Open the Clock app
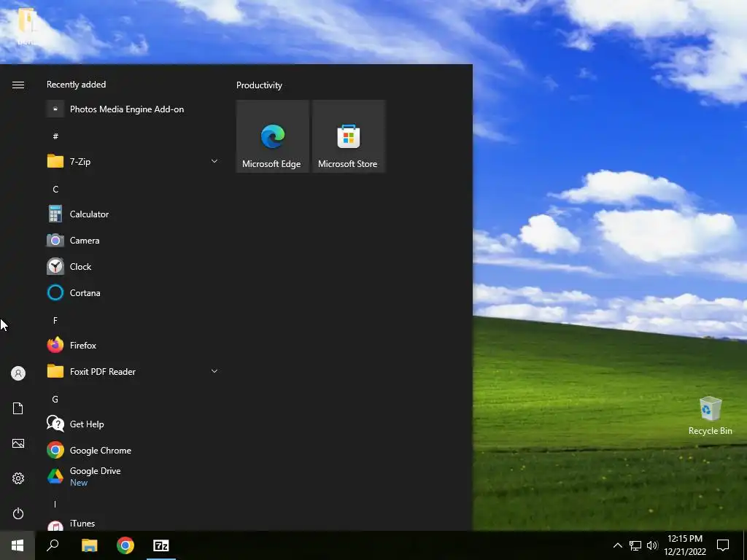 click(x=133, y=267)
